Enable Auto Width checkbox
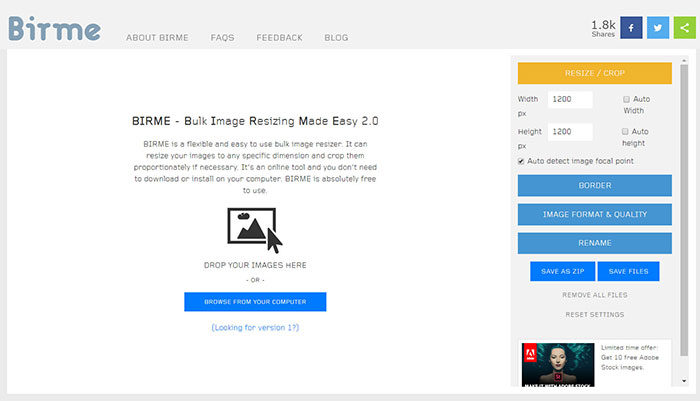 pos(626,99)
